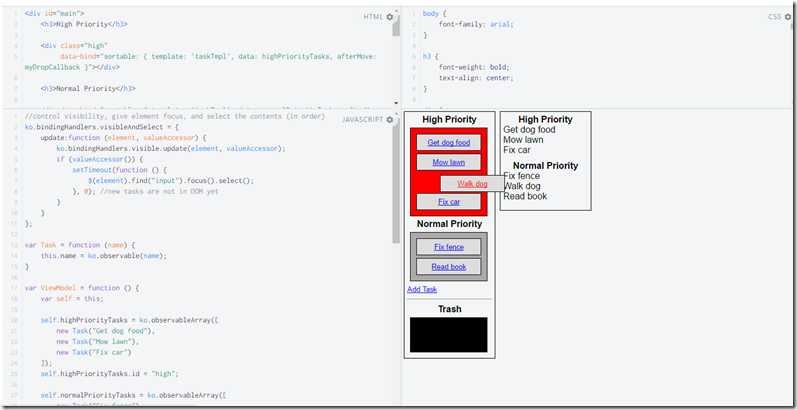This screenshot has width=797, height=410.
Task: Click plain 'Read book' text in the summary list
Action: coord(525,196)
